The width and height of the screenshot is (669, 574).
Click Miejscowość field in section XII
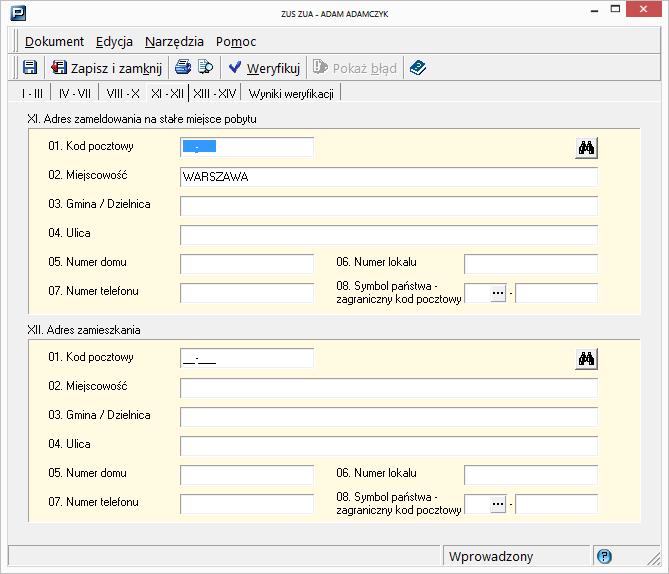(x=389, y=388)
